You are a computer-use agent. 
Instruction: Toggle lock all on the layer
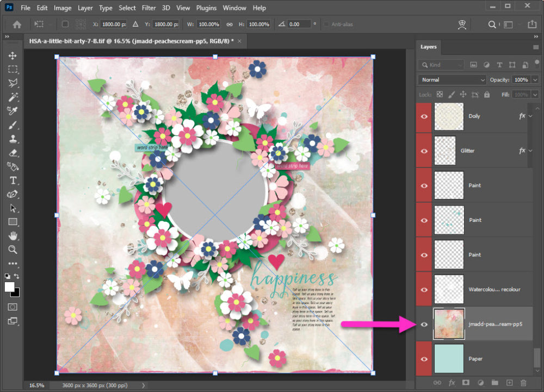pos(487,95)
